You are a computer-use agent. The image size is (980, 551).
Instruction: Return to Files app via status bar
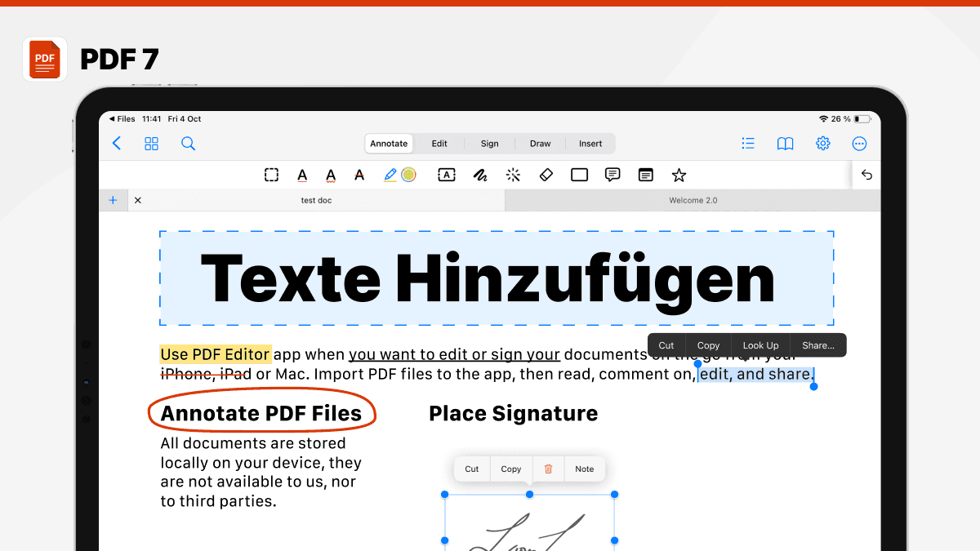[122, 119]
